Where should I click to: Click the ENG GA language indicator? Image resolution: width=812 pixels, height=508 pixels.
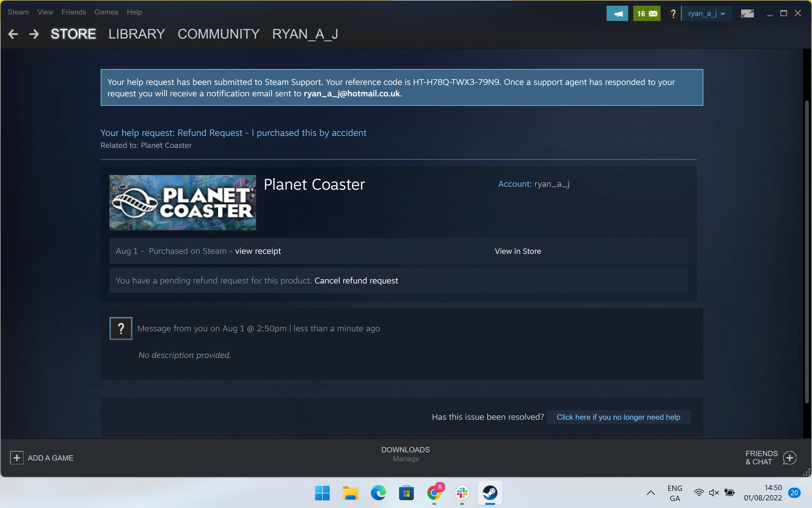click(x=675, y=493)
